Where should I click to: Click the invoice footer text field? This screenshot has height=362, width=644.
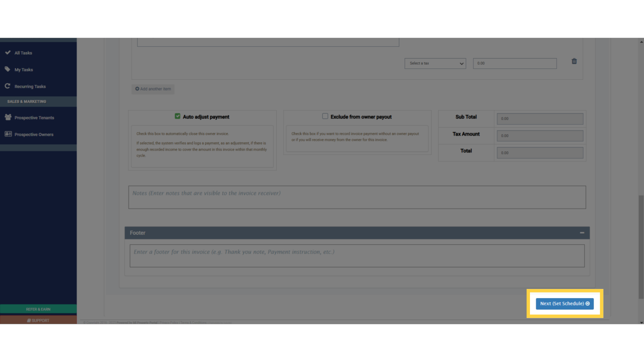pos(357,256)
